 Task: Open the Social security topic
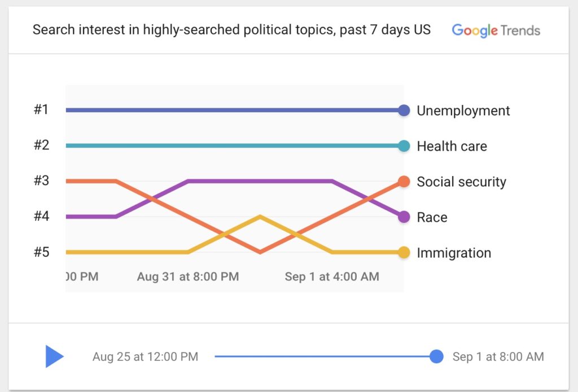click(461, 182)
